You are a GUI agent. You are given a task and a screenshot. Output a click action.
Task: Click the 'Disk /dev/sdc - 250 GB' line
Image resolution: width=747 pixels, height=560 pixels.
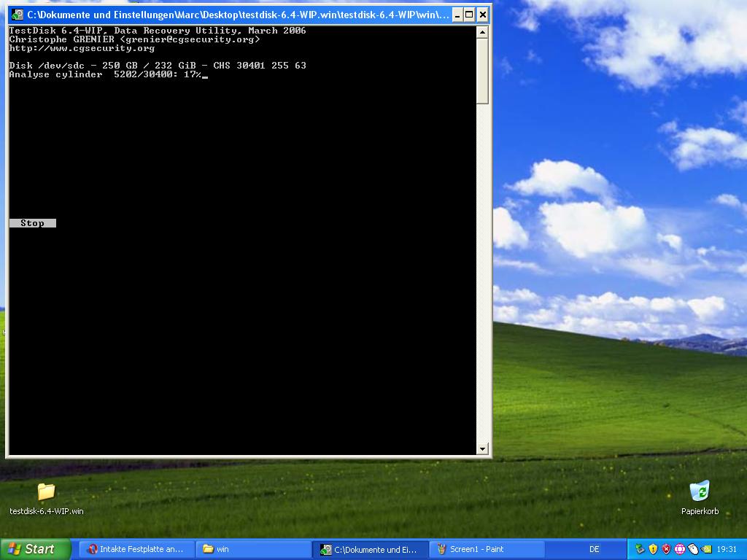[x=158, y=65]
